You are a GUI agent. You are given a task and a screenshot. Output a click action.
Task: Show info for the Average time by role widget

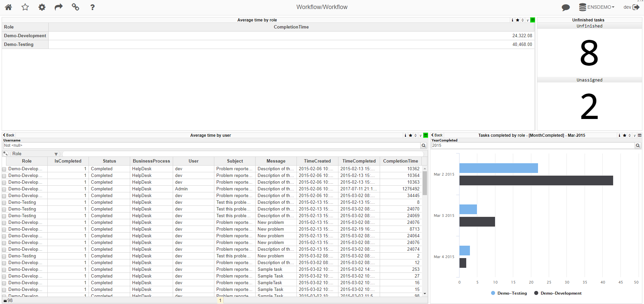(x=512, y=20)
